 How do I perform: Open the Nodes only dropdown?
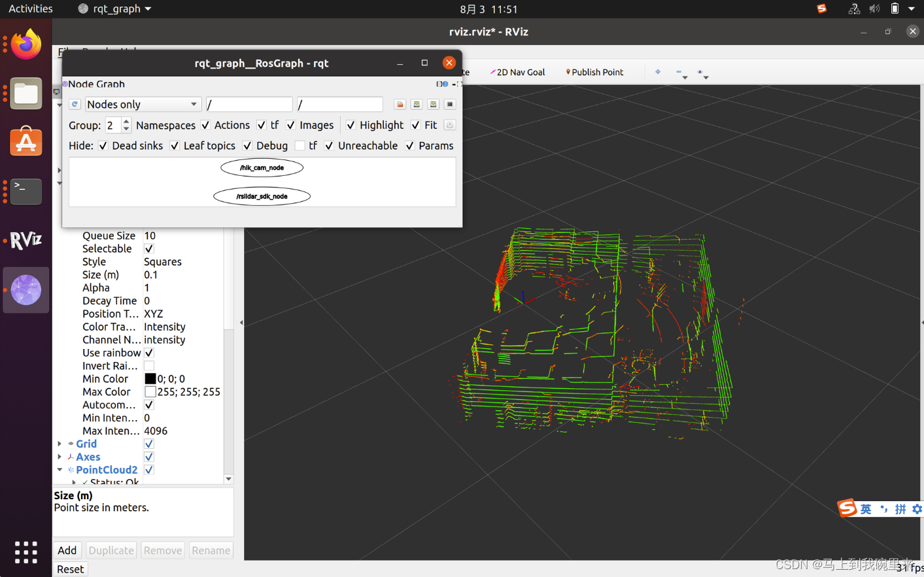[x=143, y=105]
